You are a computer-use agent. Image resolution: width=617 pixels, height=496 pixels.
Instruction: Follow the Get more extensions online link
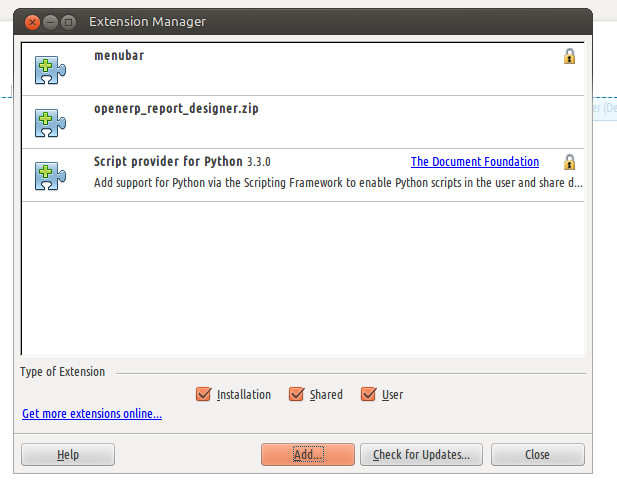tap(92, 414)
